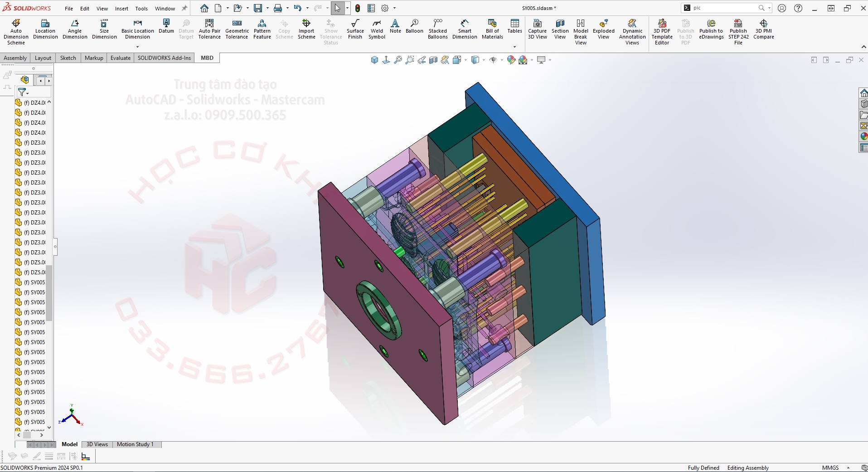Open the Model Break View tool
Screen dimensions: 868x472
pyautogui.click(x=581, y=32)
